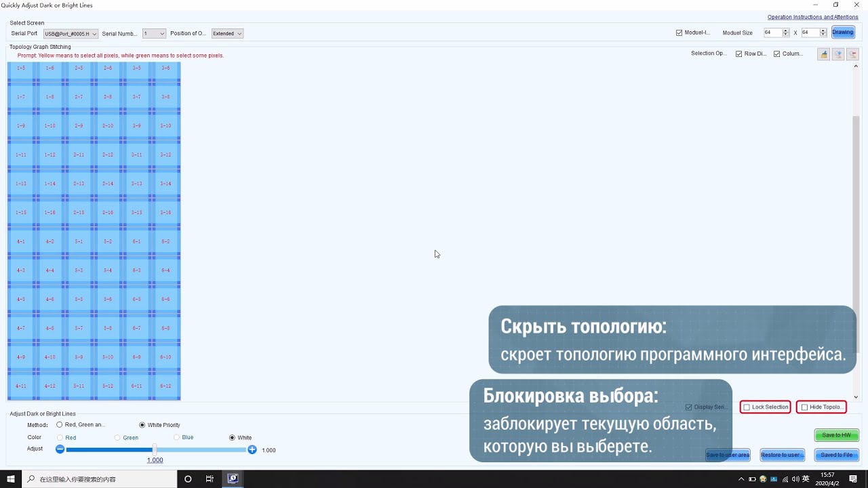
Task: Open Operation Instructions and Attentions link
Action: click(x=813, y=17)
